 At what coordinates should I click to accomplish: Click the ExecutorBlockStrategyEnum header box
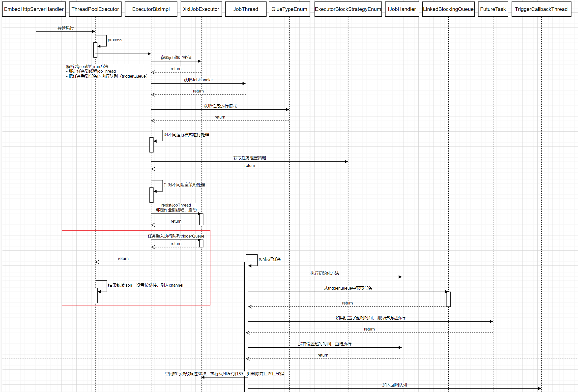point(348,9)
